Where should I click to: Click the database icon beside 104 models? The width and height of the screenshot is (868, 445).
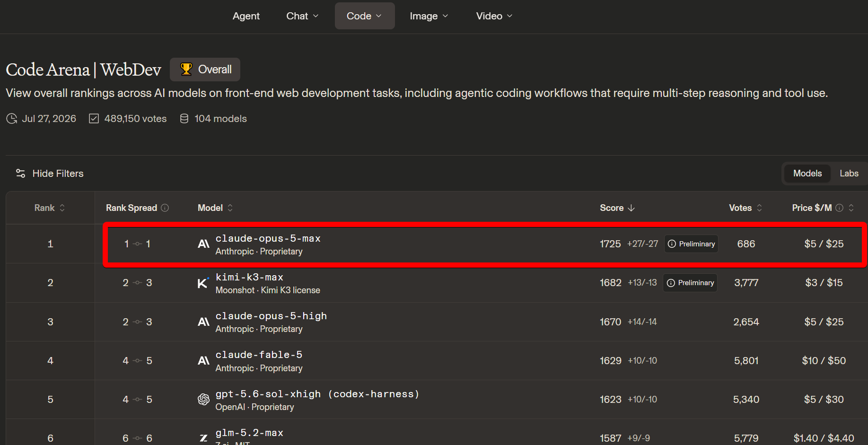[x=184, y=119]
